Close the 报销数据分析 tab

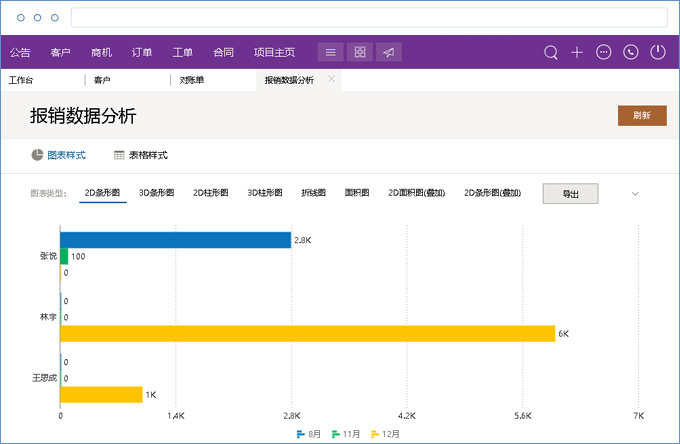pos(331,79)
